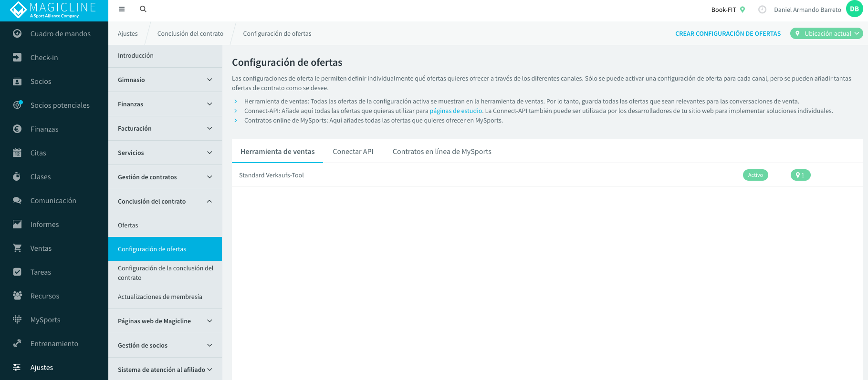Expand the Gestión de socios section

(x=165, y=345)
